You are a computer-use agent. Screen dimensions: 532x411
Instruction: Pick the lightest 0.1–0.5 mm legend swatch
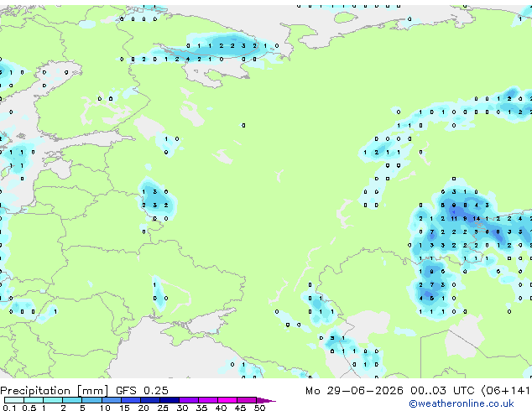click(14, 400)
